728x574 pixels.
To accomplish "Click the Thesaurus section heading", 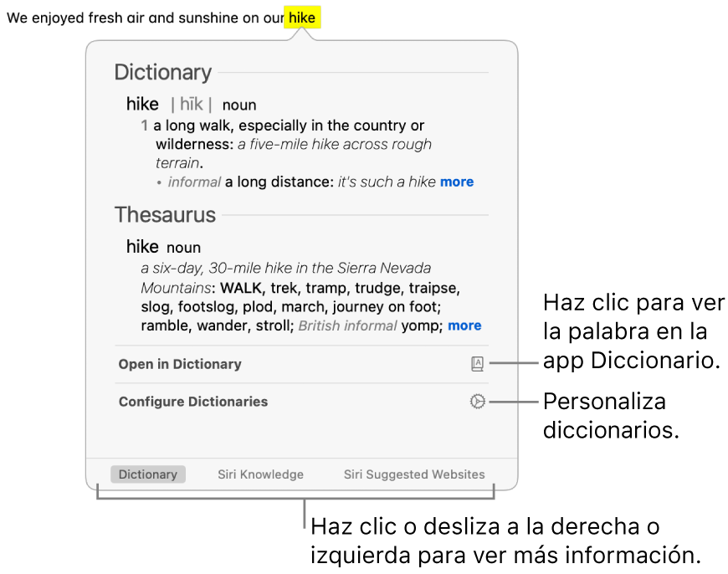I will pos(165,214).
